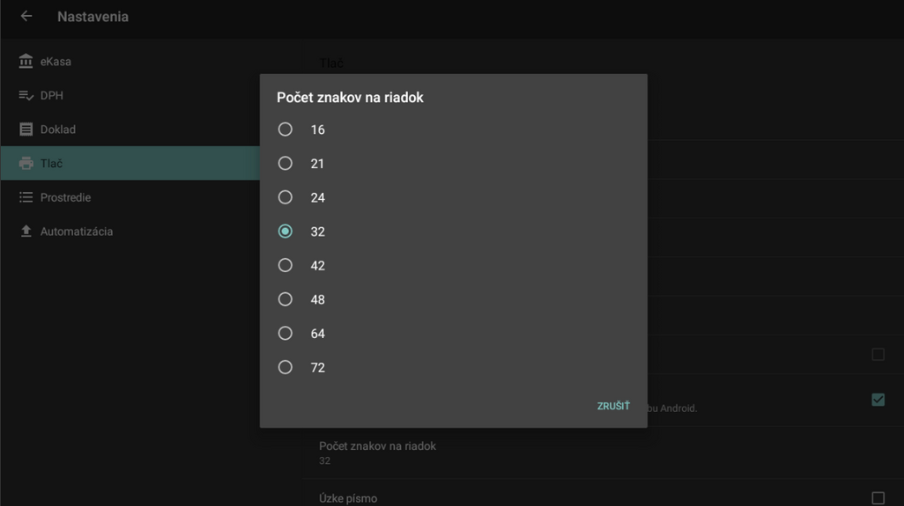
Task: Choose the 48 radio option
Action: pyautogui.click(x=286, y=300)
